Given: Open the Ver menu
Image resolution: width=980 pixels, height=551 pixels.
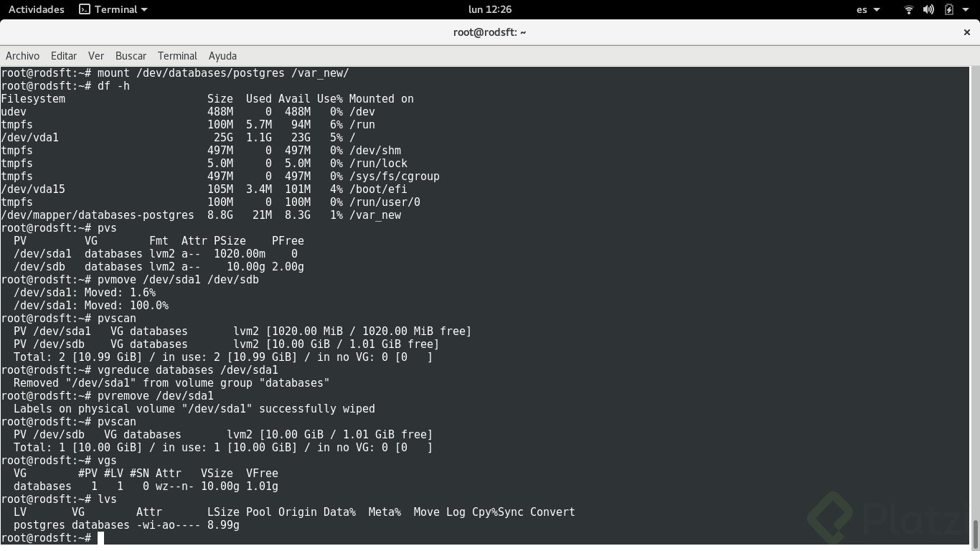Looking at the screenshot, I should click(96, 56).
